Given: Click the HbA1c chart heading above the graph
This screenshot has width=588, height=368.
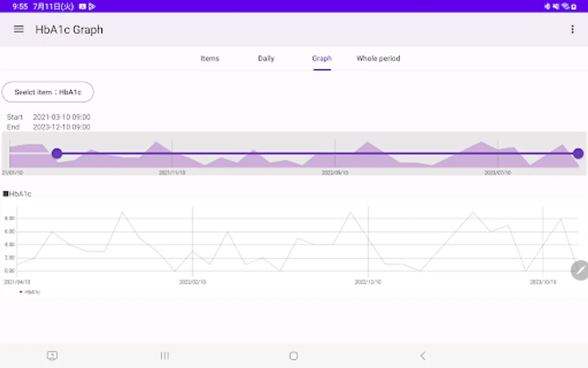Looking at the screenshot, I should 17,194.
